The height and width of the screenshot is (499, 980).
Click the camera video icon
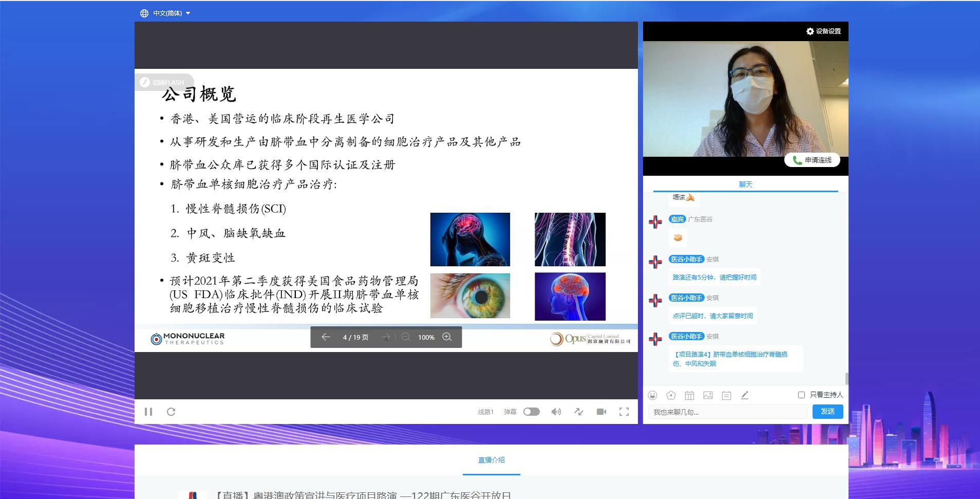[601, 412]
